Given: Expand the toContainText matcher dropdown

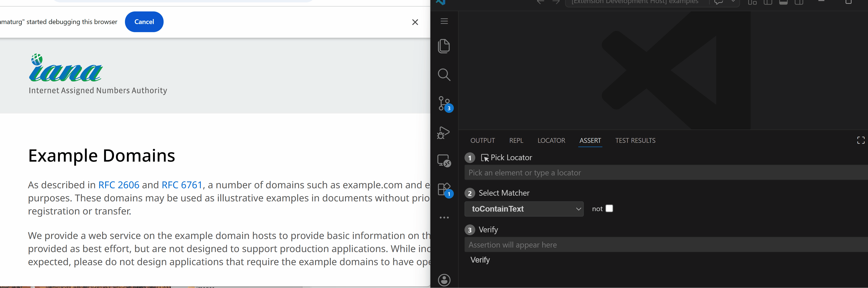Looking at the screenshot, I should pyautogui.click(x=524, y=209).
